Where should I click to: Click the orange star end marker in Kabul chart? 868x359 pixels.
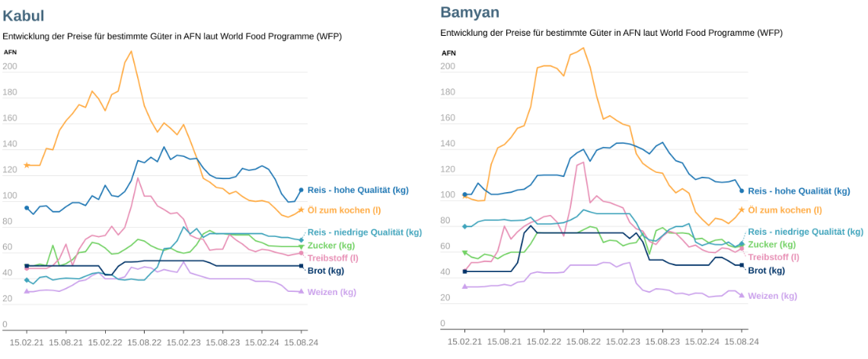point(301,210)
